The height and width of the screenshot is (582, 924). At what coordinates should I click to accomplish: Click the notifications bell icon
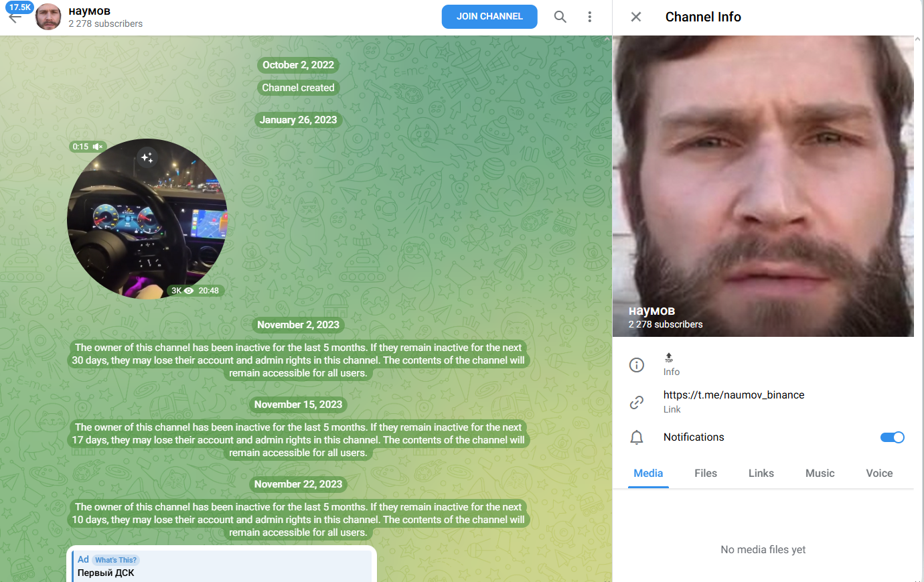click(637, 437)
